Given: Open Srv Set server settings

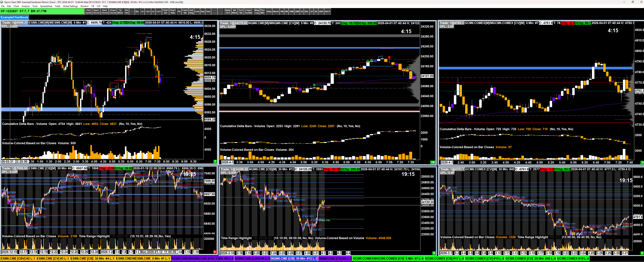Looking at the screenshot, I should tap(127, 11).
